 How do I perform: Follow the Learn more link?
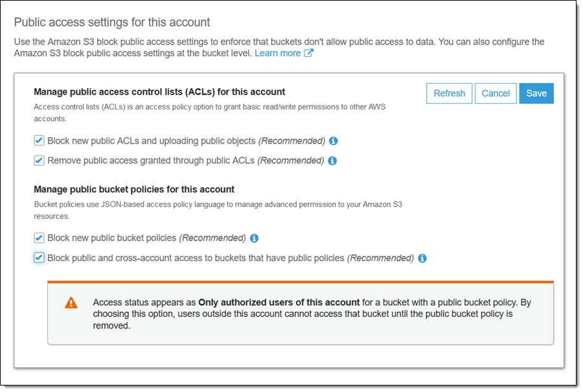[277, 53]
